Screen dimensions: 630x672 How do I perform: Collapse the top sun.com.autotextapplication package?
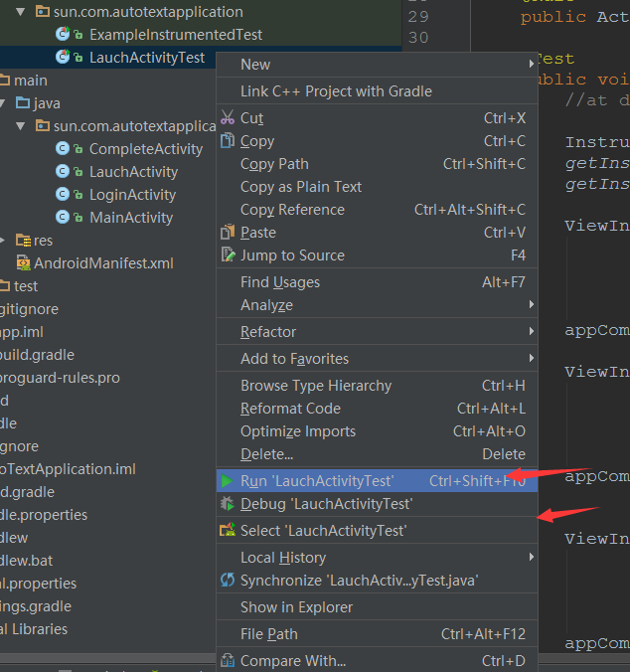tap(20, 12)
